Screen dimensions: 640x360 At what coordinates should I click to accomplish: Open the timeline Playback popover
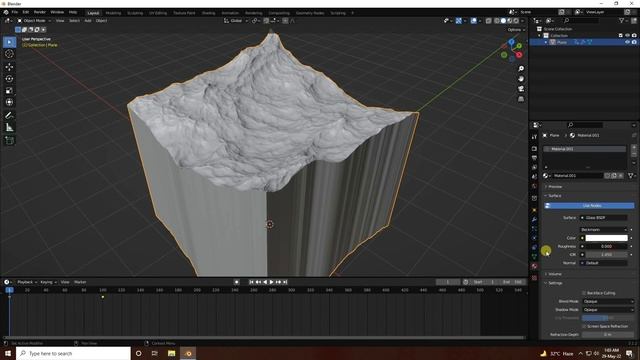point(27,282)
